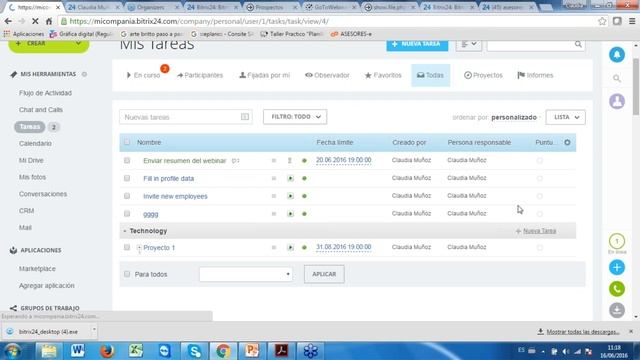The width and height of the screenshot is (640, 360).
Task: Start task 'Proyecto 1' play icon
Action: pos(290,247)
